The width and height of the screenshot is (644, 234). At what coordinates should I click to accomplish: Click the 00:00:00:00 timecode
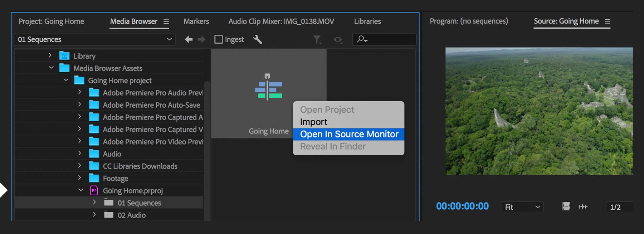pyautogui.click(x=462, y=206)
